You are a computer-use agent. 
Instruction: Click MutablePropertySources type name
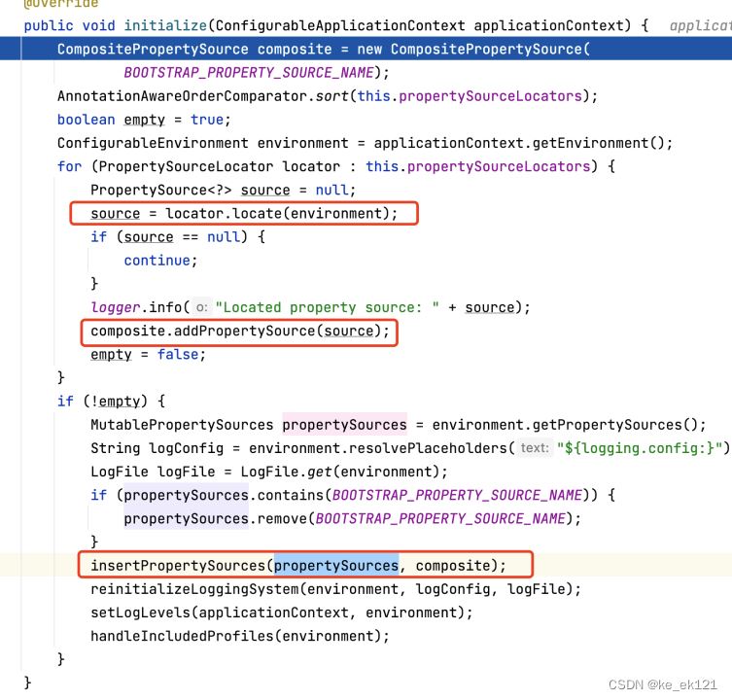tap(182, 425)
